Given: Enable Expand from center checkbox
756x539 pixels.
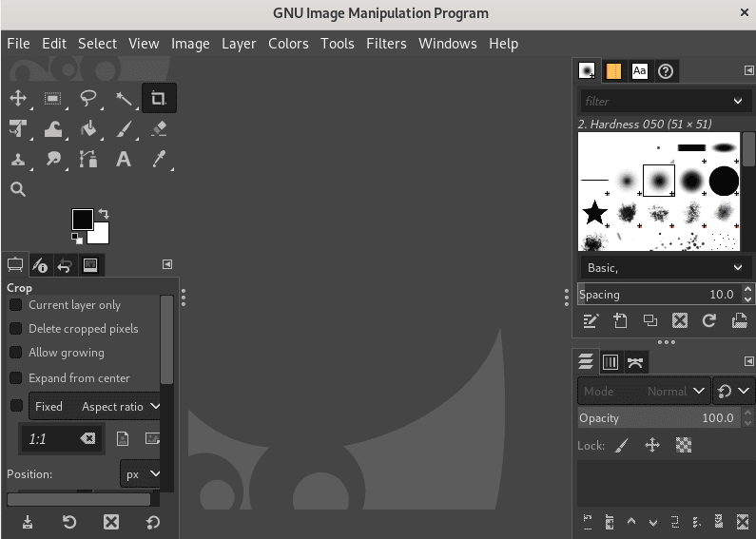Looking at the screenshot, I should tap(16, 377).
